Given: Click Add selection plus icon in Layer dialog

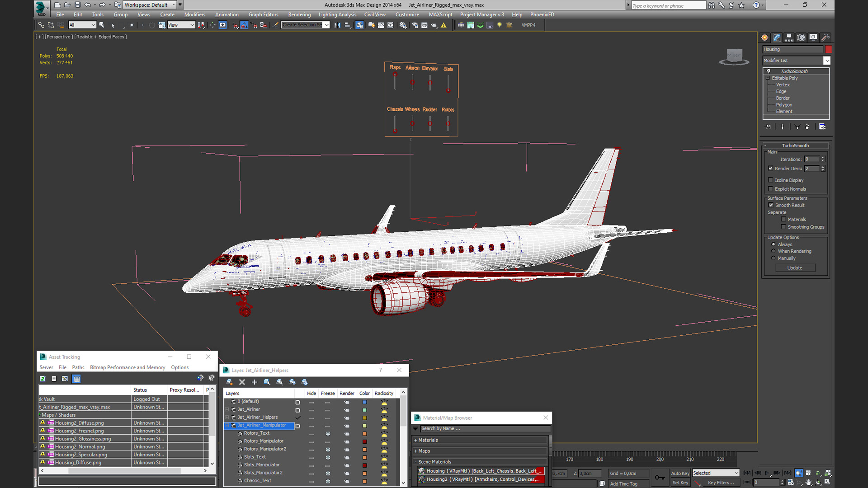Looking at the screenshot, I should coord(255,382).
